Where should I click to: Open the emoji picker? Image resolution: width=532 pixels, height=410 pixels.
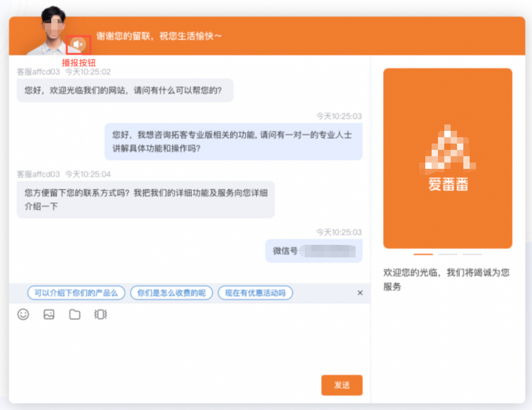pyautogui.click(x=23, y=314)
